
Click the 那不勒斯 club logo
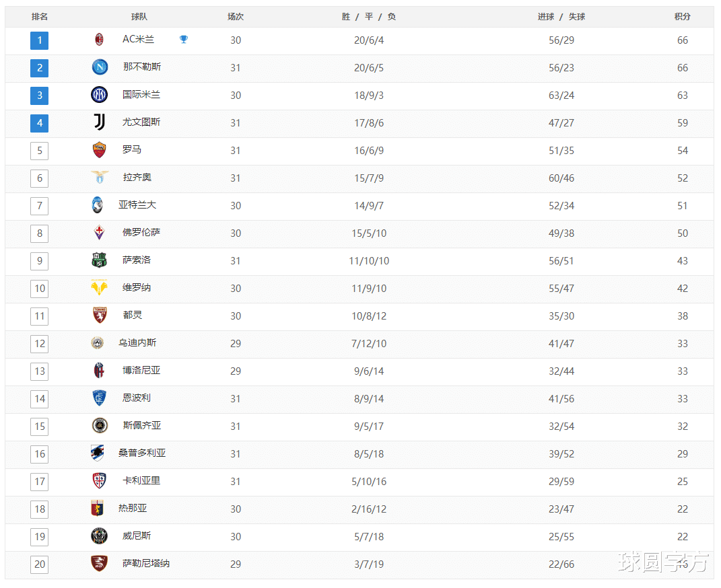(x=100, y=67)
